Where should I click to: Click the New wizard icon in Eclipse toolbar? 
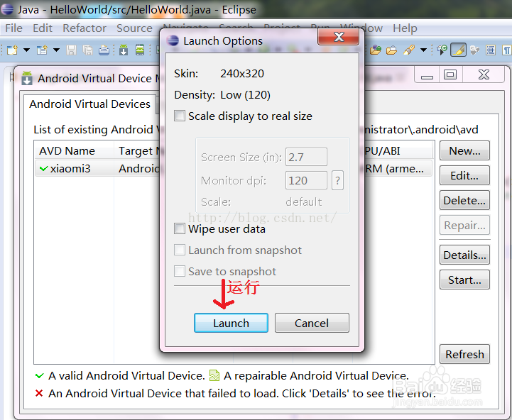[x=12, y=50]
